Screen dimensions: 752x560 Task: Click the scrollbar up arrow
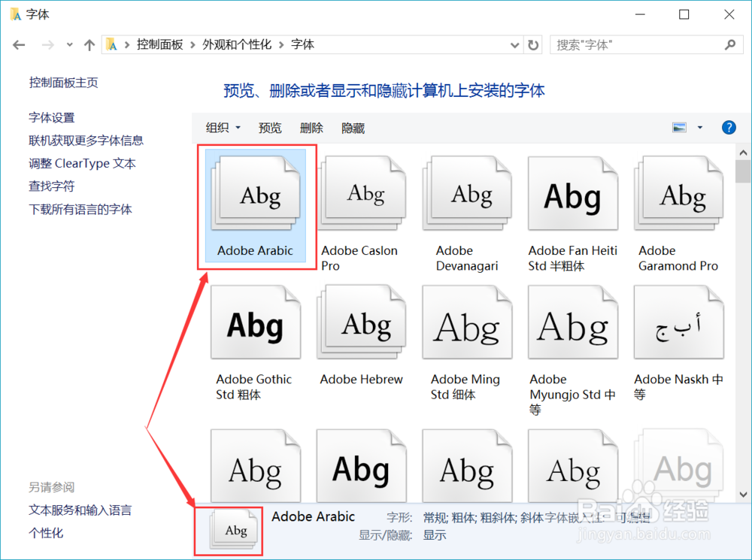pos(743,153)
